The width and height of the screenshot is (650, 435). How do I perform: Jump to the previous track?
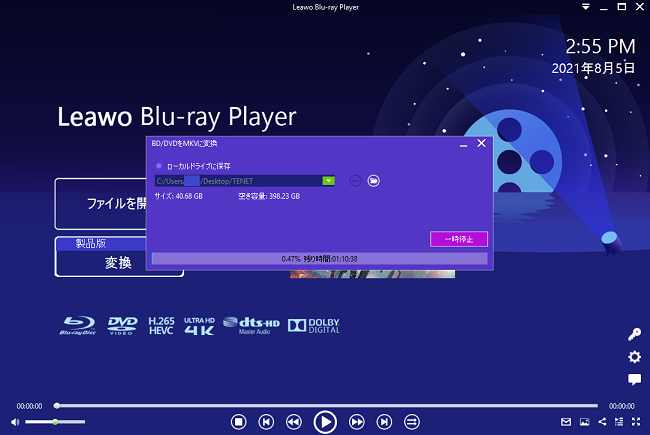tap(266, 422)
